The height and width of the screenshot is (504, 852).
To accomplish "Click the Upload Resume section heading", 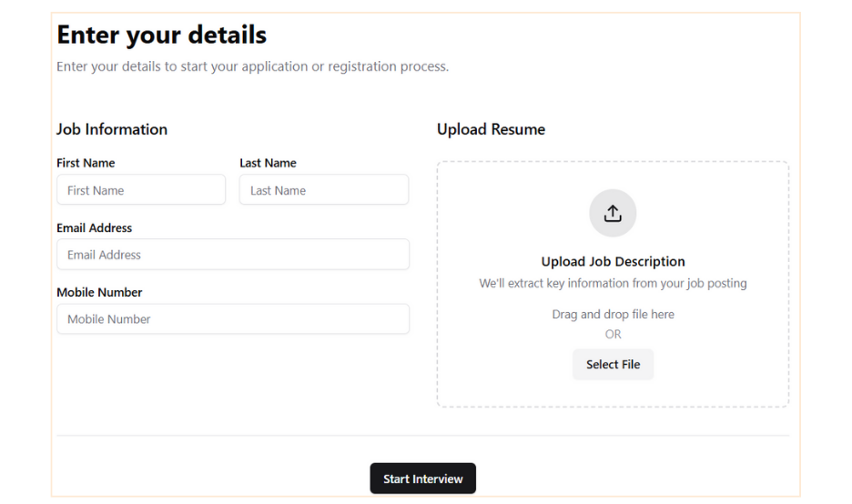I will pos(491,129).
